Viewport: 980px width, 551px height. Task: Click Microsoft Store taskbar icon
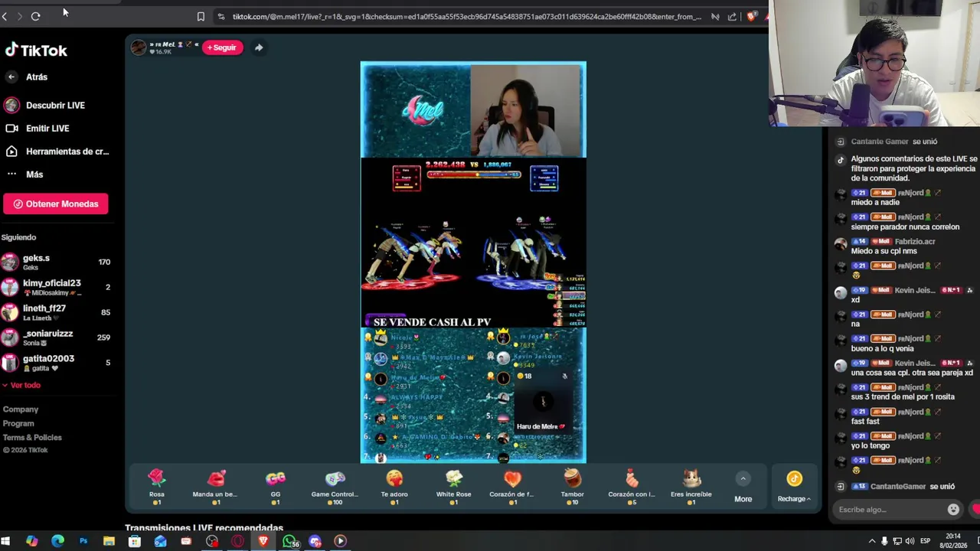(x=134, y=541)
